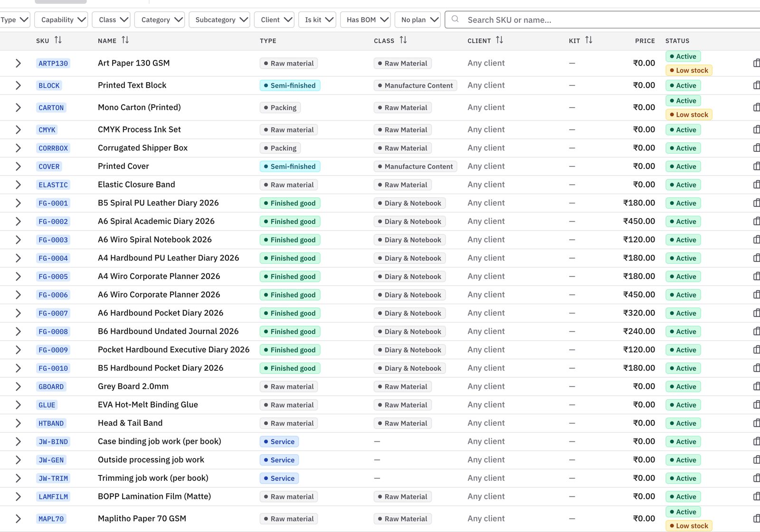Toggle sort arrows on the CLASS column
The width and height of the screenshot is (760, 532).
(403, 40)
